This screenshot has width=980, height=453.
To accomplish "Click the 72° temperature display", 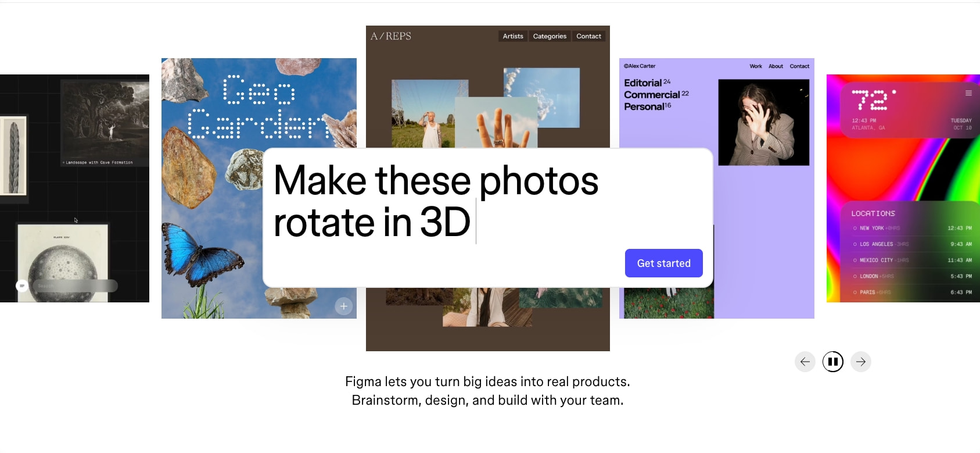I will pyautogui.click(x=874, y=100).
